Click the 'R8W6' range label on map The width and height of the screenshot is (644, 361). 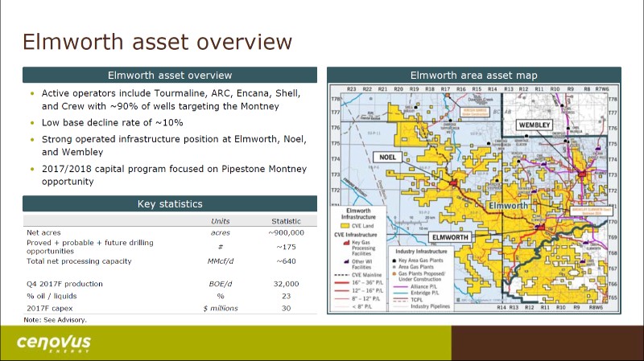[x=596, y=307]
